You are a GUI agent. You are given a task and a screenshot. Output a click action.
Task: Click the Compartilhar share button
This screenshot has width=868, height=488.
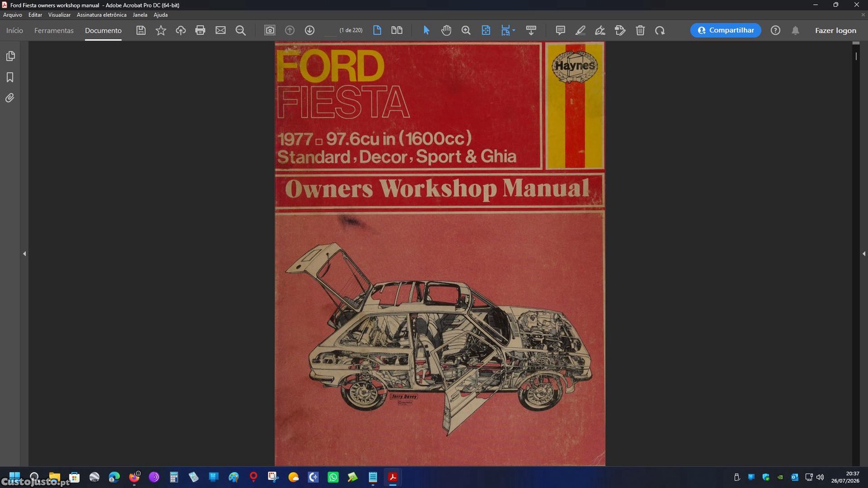click(x=726, y=30)
